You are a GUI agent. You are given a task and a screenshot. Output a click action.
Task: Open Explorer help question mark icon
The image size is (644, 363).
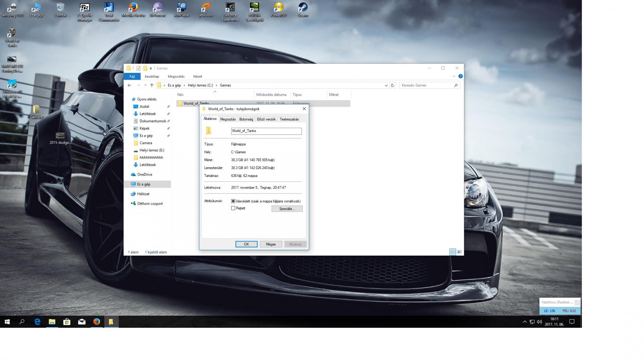coord(461,76)
